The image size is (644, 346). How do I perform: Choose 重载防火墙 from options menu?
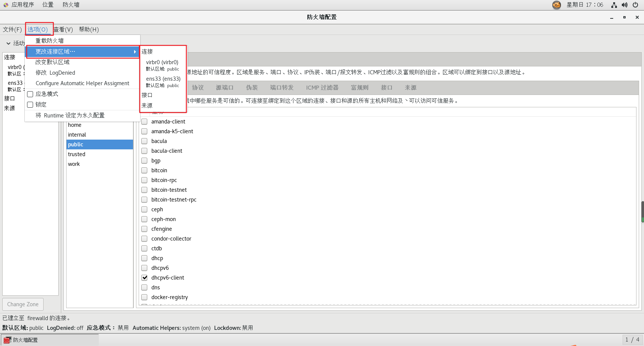pos(82,41)
